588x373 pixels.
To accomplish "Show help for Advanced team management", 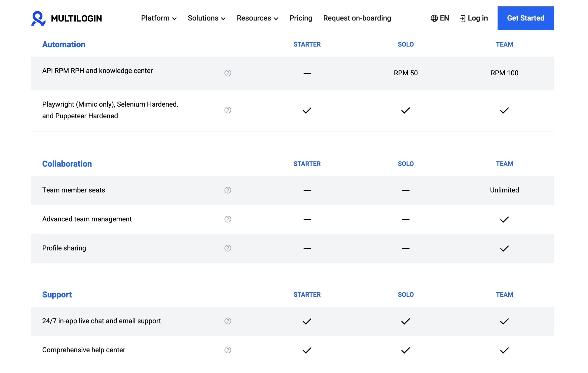I will [x=228, y=219].
